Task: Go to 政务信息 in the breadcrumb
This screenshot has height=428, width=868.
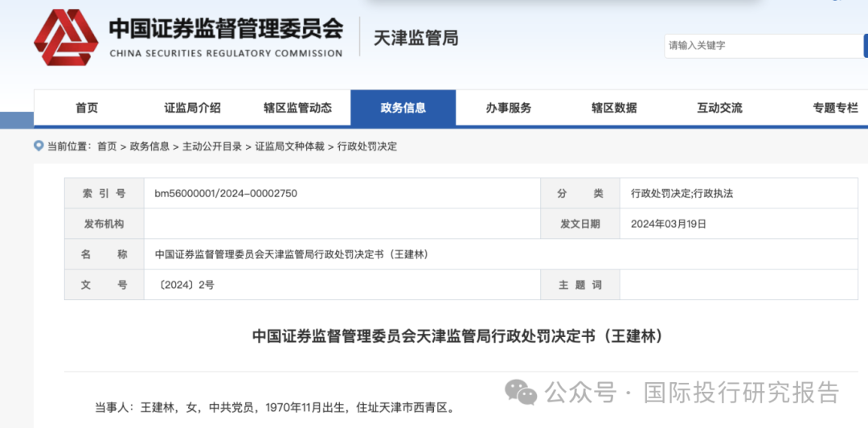Action: coord(149,147)
